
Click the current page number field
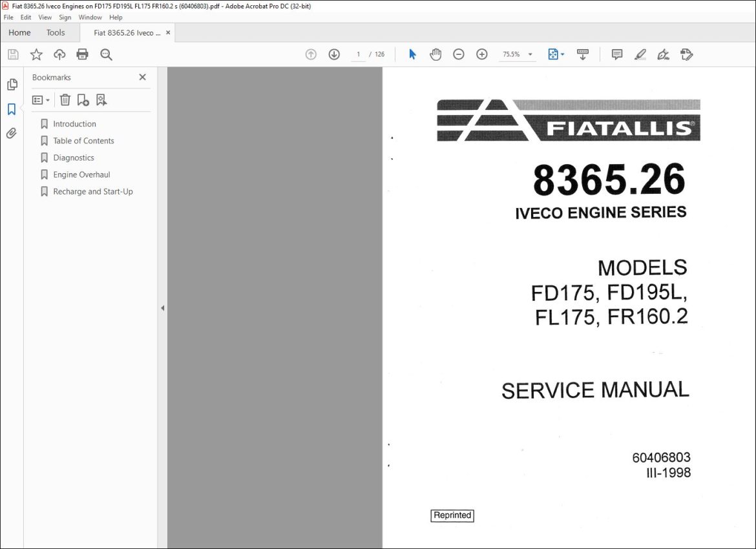coord(358,54)
